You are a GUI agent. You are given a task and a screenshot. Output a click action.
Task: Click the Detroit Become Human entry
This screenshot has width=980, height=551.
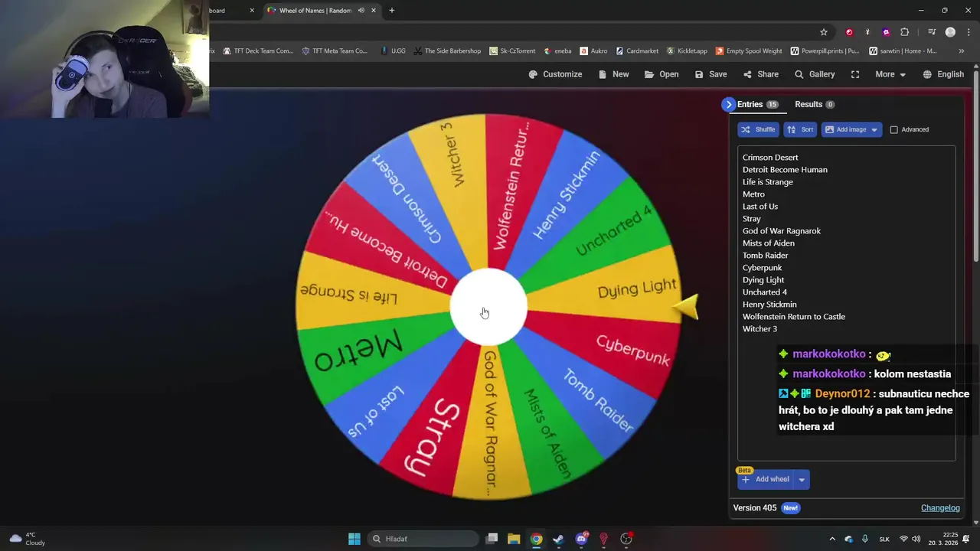click(x=785, y=170)
